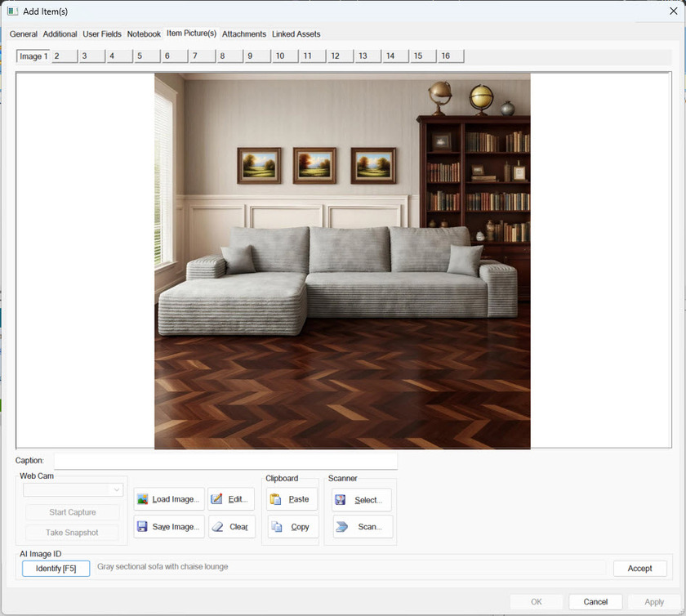The image size is (686, 616).
Task: Click the Load Image picture icon
Action: [143, 500]
